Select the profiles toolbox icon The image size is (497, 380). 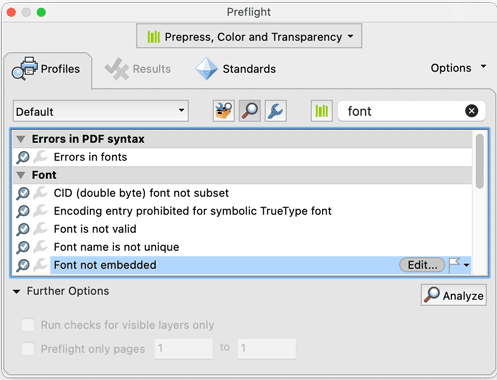click(224, 111)
